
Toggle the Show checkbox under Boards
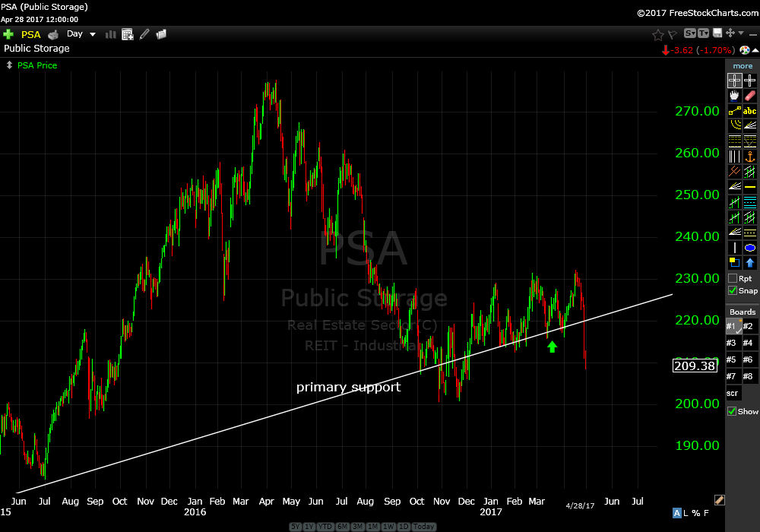click(733, 411)
